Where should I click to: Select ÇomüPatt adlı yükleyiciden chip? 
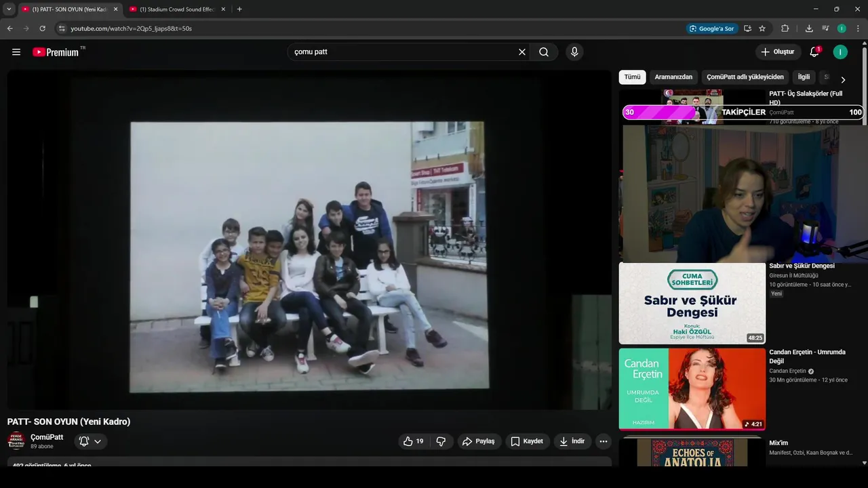tap(745, 77)
